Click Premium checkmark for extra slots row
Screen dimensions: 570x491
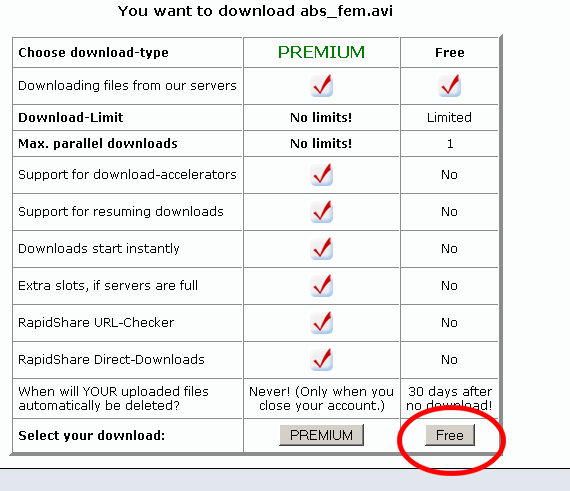321,286
